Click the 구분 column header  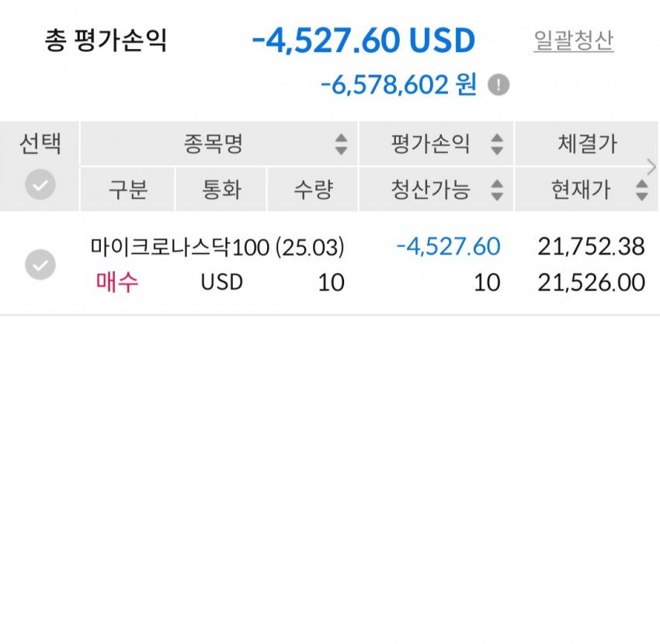127,190
